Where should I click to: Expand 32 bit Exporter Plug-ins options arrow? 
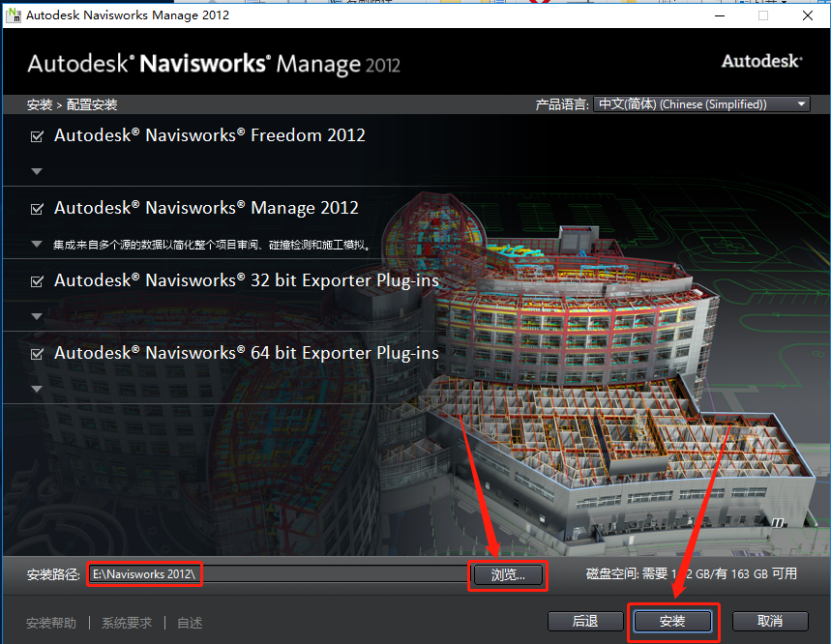pyautogui.click(x=37, y=316)
